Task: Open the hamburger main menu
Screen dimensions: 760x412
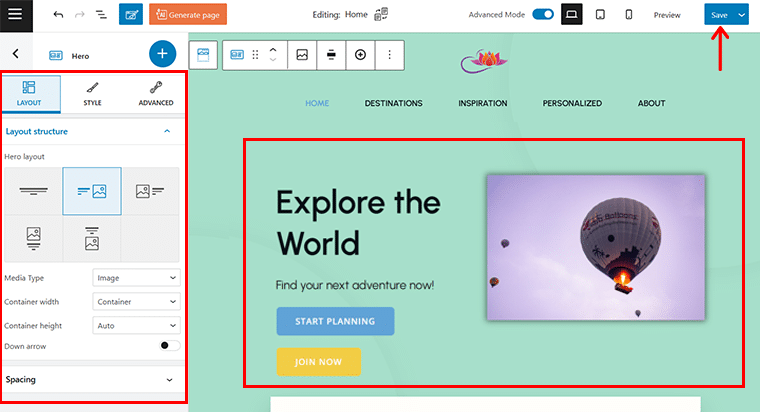Action: 16,15
